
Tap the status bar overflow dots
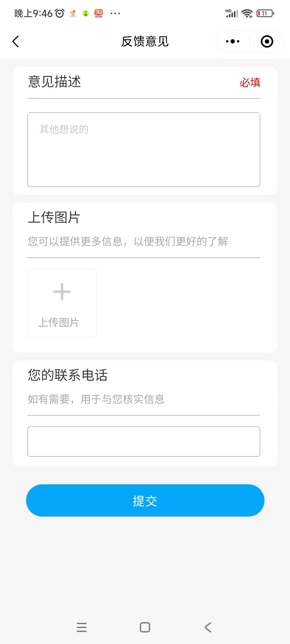[x=115, y=13]
